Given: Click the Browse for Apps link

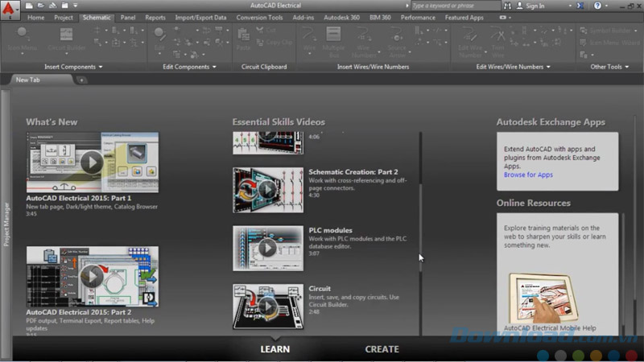Looking at the screenshot, I should [528, 175].
